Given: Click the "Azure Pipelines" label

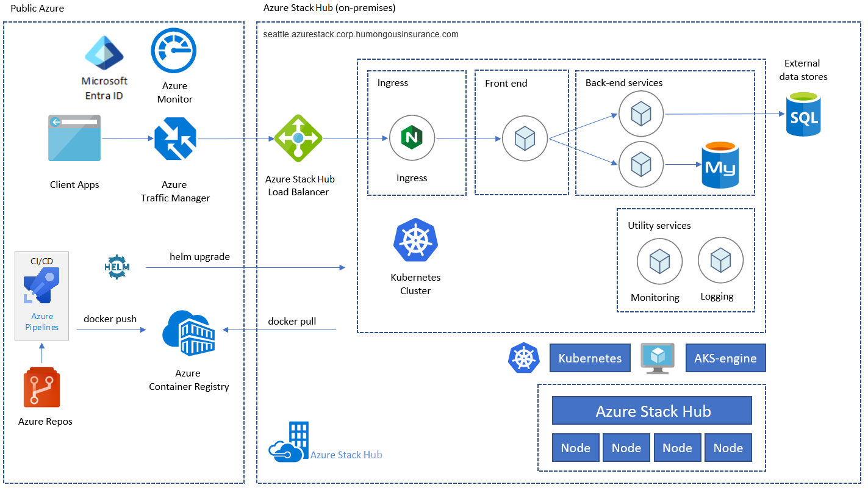Looking at the screenshot, I should [x=42, y=322].
